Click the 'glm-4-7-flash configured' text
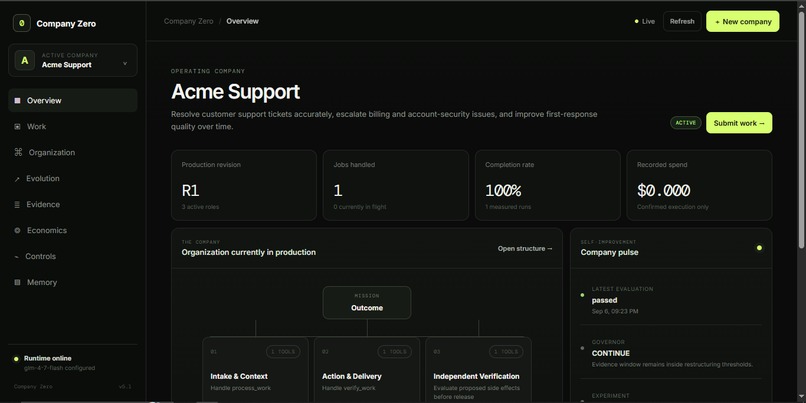806x403 pixels. coord(59,368)
